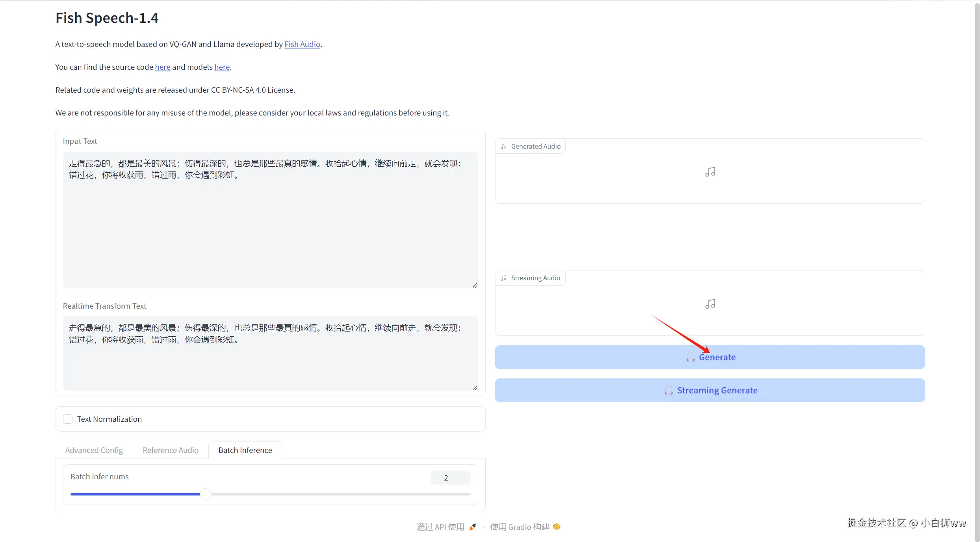The height and width of the screenshot is (542, 980).
Task: Switch to the Advanced Config tab
Action: (94, 450)
